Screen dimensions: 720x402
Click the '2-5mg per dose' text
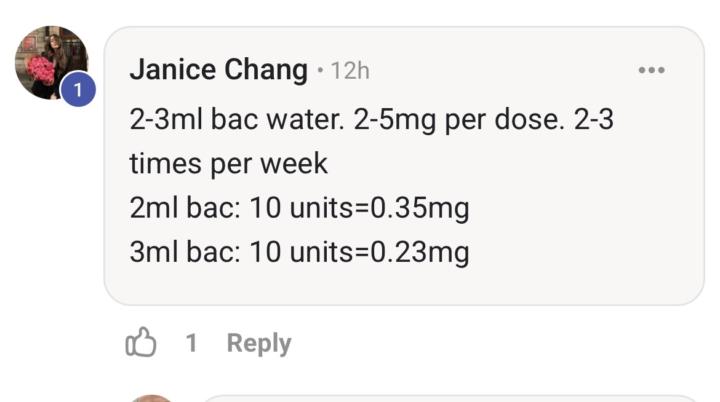459,120
